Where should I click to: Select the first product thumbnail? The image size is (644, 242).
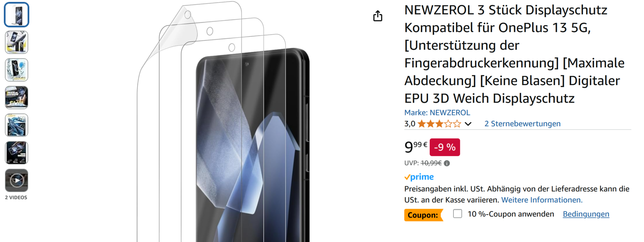[16, 15]
